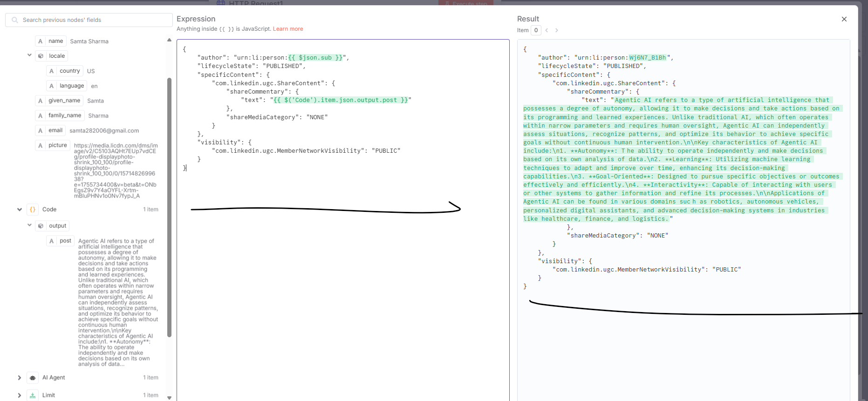Screen dimensions: 868x401
Task: Click string type icon beside email
Action: pos(41,130)
